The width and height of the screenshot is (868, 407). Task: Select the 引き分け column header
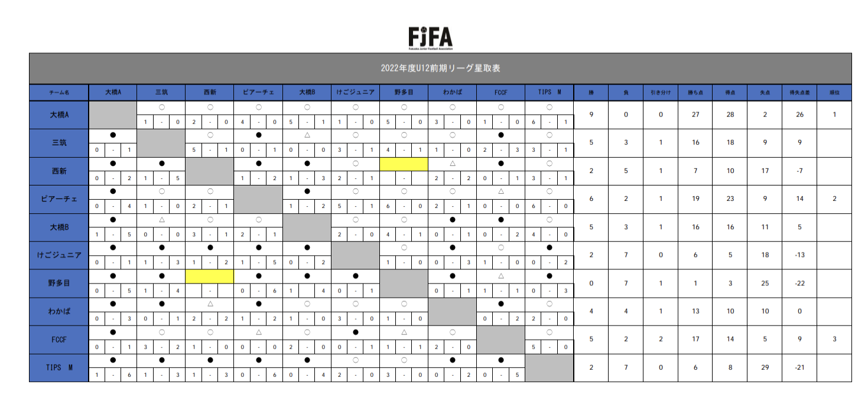[x=661, y=93]
